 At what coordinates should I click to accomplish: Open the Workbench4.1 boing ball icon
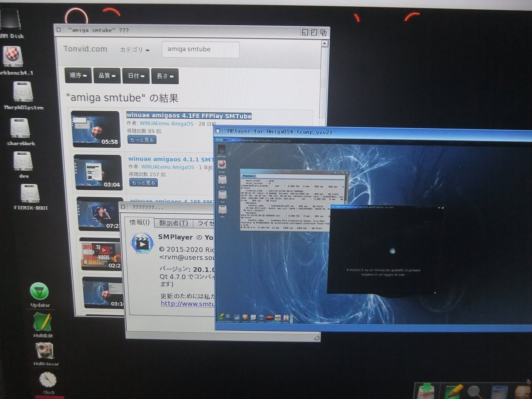(x=13, y=56)
